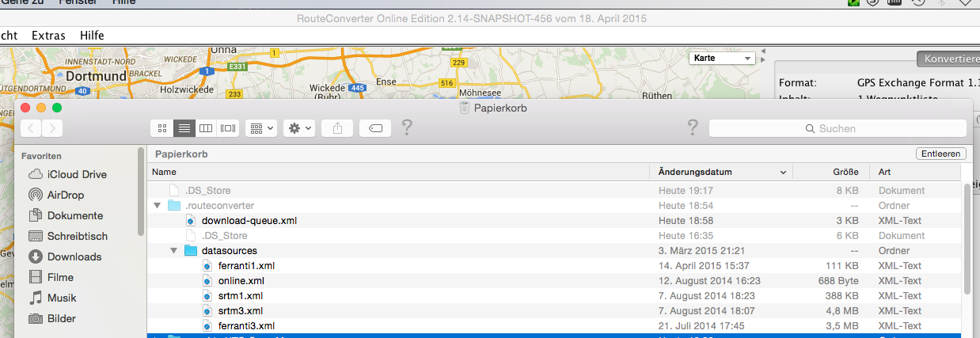Open iCloud Drive in the sidebar
Screen dimensions: 980x338
[76, 174]
